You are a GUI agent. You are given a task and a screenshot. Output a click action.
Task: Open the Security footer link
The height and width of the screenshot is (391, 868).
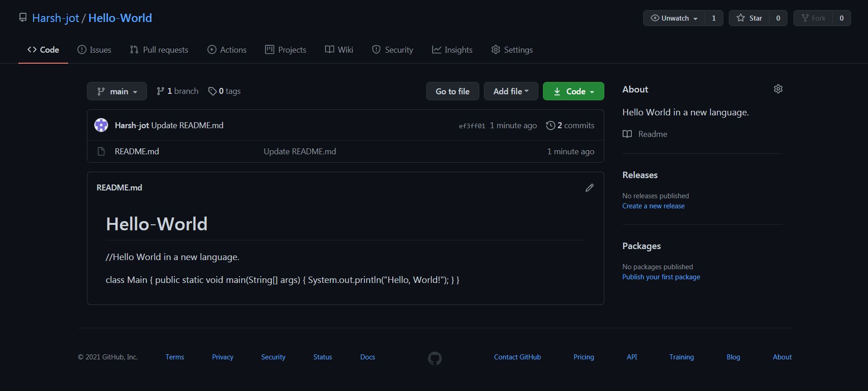(273, 357)
